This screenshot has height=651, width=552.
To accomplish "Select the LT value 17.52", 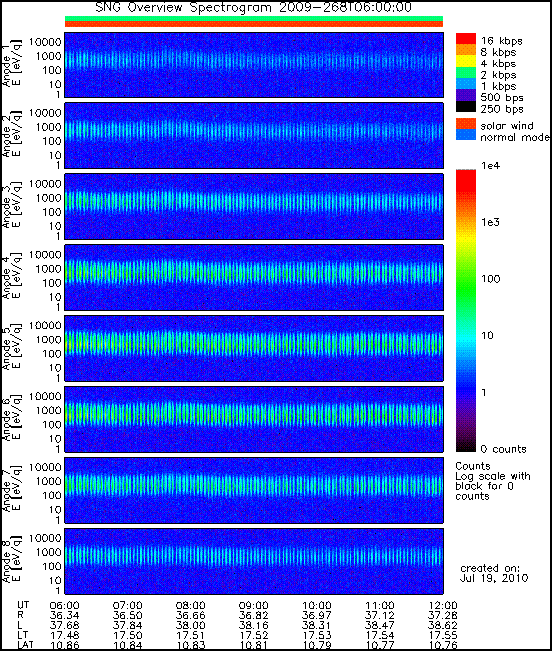I will [254, 635].
